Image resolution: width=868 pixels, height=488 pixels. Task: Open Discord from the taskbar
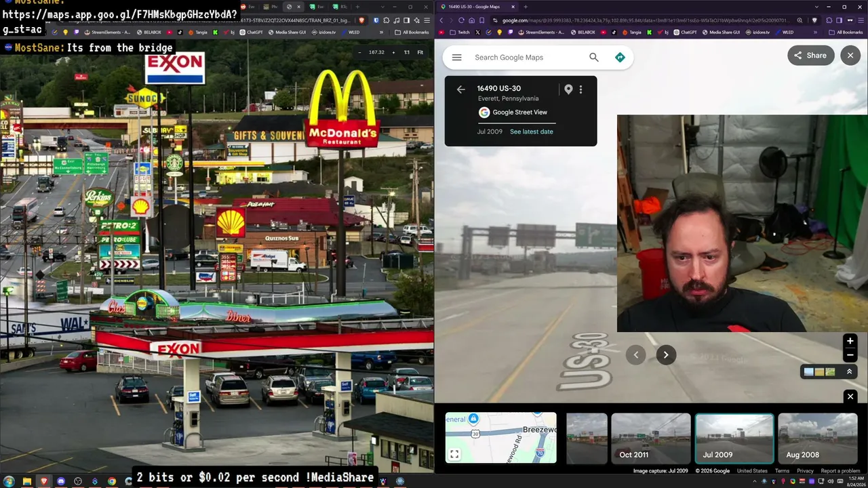[x=61, y=481]
